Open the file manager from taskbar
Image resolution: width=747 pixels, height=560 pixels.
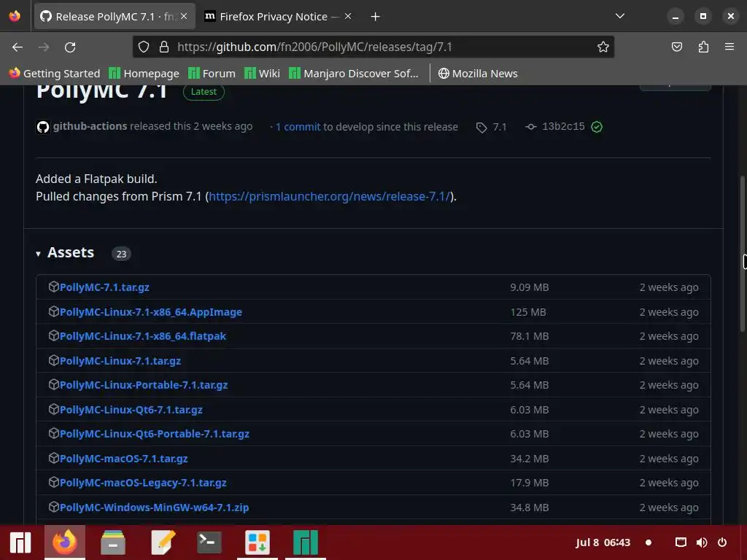113,542
